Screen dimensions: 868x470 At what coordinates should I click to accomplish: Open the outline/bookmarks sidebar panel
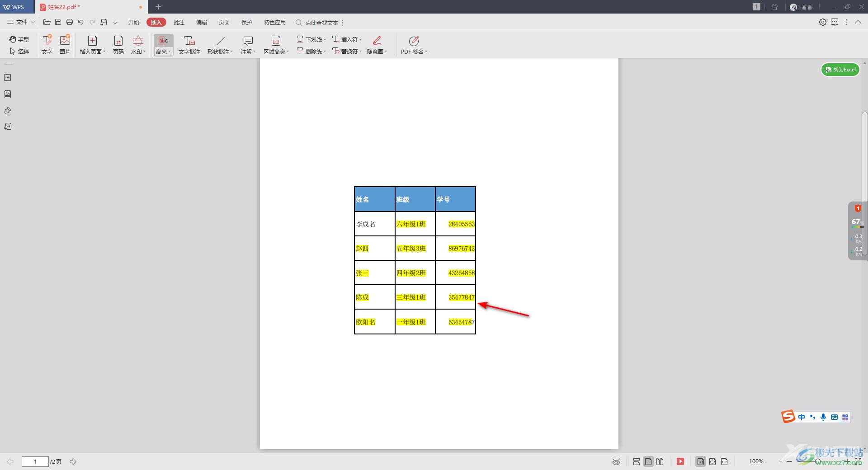[x=8, y=78]
